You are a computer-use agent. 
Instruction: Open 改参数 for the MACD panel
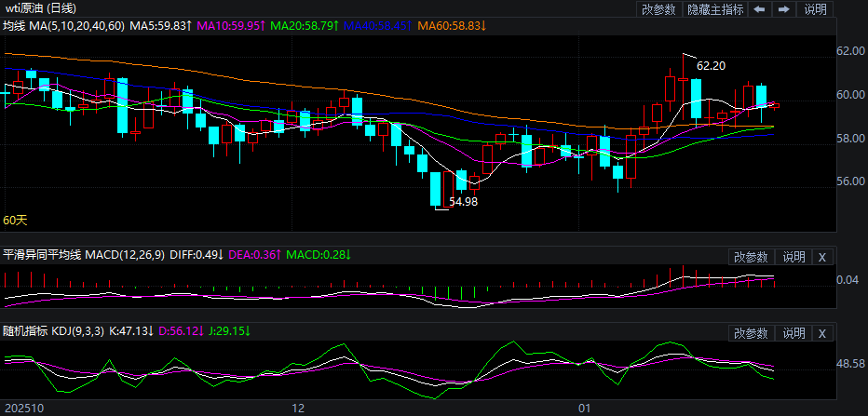coord(751,257)
